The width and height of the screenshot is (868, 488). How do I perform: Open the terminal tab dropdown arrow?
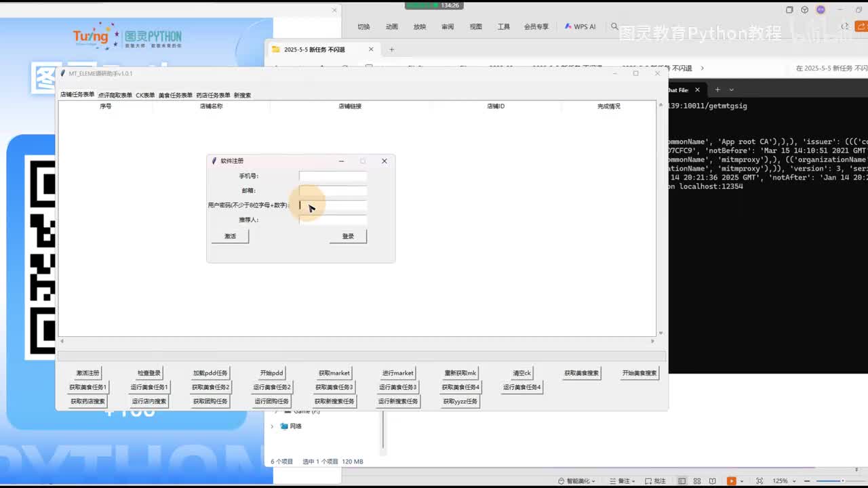click(x=731, y=89)
